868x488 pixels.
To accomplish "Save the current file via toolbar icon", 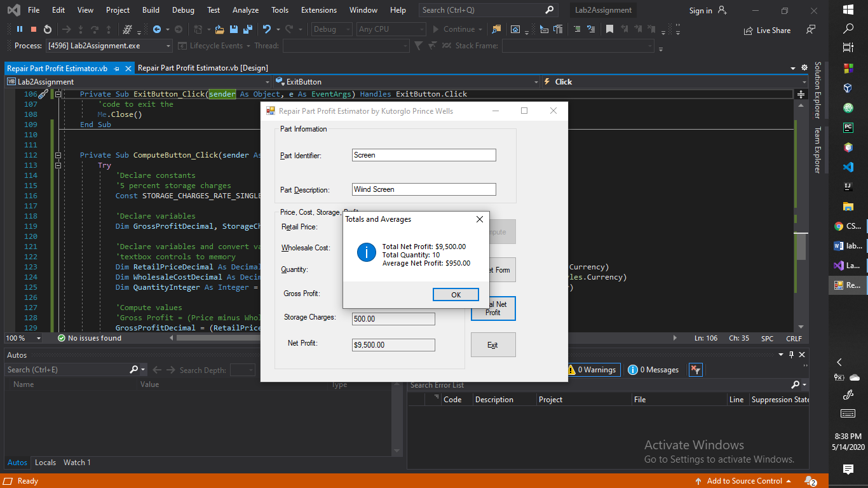I will coord(234,29).
